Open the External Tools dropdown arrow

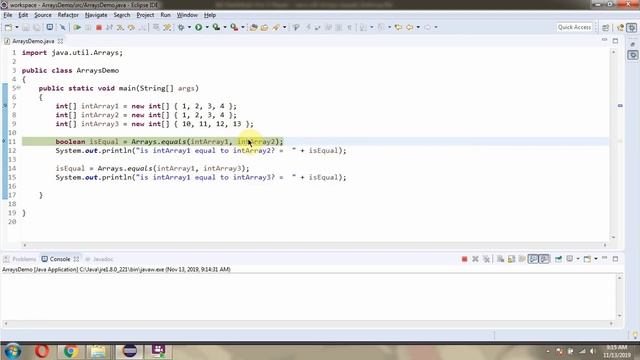click(242, 27)
